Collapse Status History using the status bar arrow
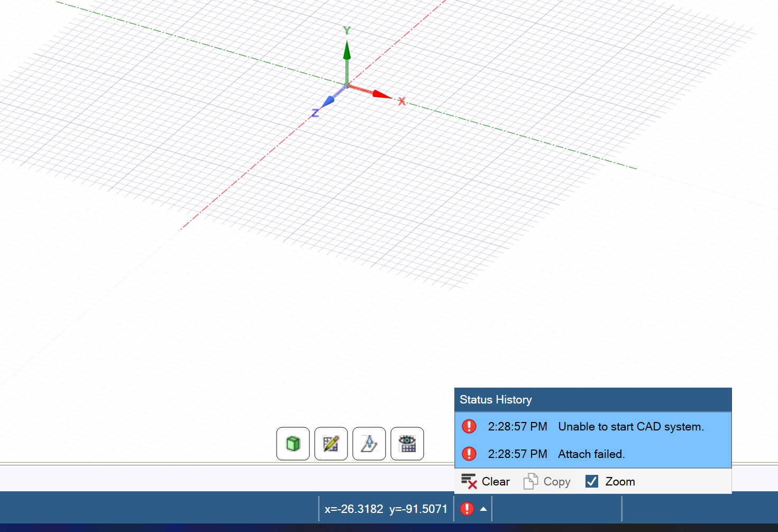Viewport: 778px width, 532px height. point(483,509)
